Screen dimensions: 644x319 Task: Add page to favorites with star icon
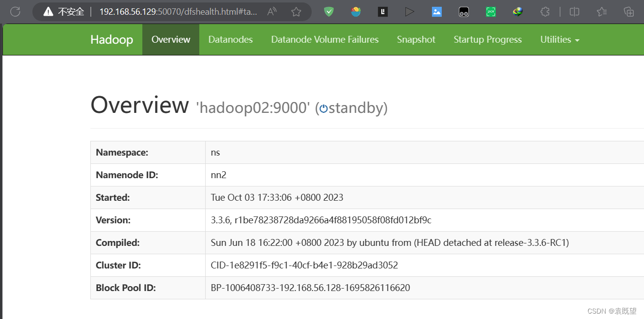coord(296,12)
